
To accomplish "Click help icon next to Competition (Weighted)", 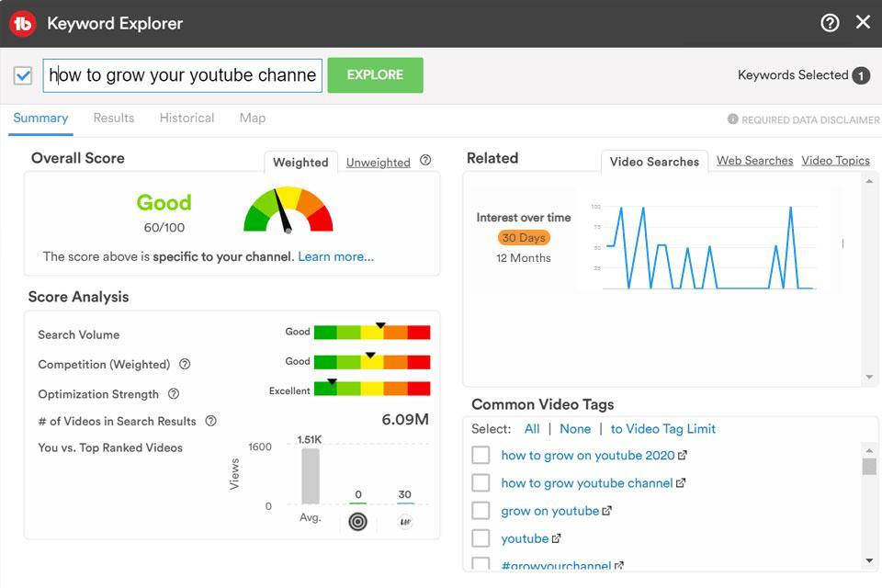I will (x=185, y=364).
